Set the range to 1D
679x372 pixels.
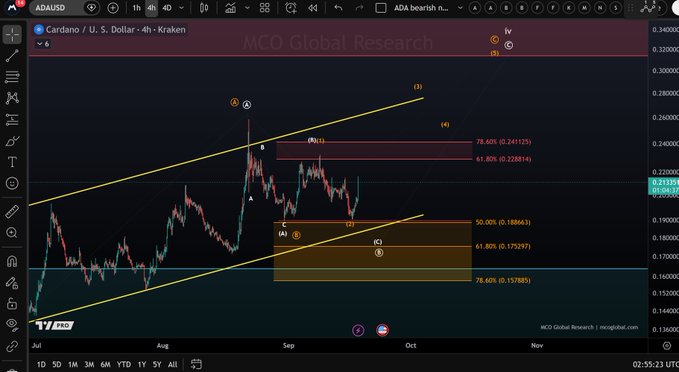tap(41, 364)
